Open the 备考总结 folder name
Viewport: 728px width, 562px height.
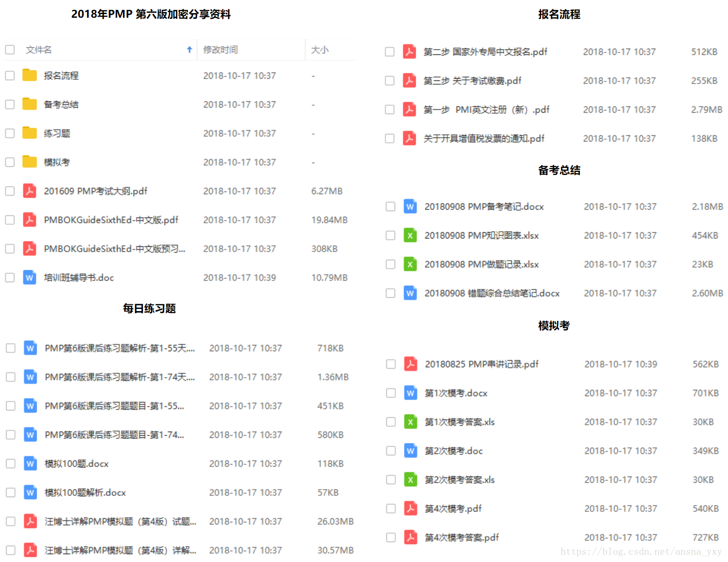[x=61, y=104]
